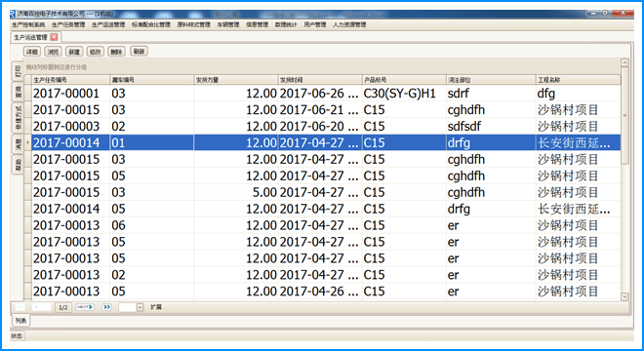Click the 扩展 label in pager bar

pos(156,307)
